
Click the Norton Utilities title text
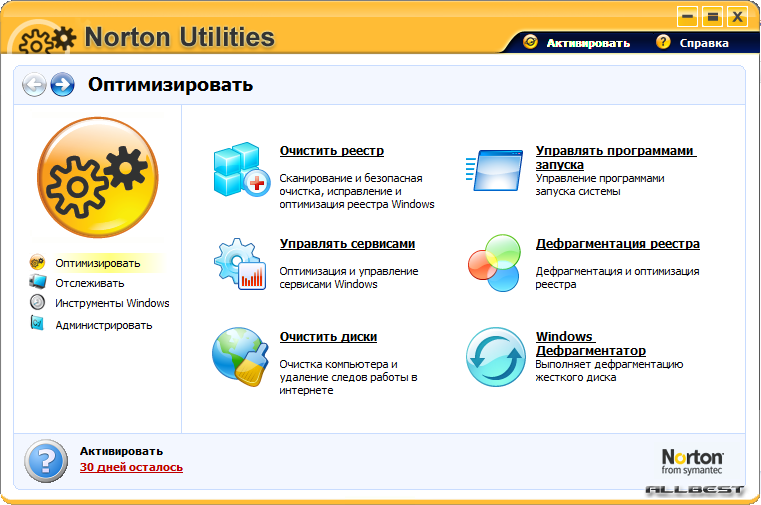(180, 37)
